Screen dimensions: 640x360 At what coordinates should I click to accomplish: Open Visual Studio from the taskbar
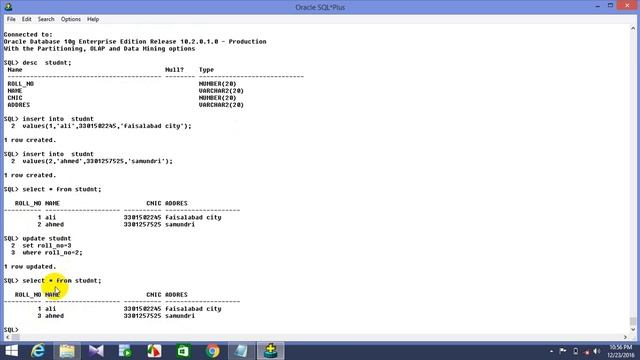click(96, 351)
